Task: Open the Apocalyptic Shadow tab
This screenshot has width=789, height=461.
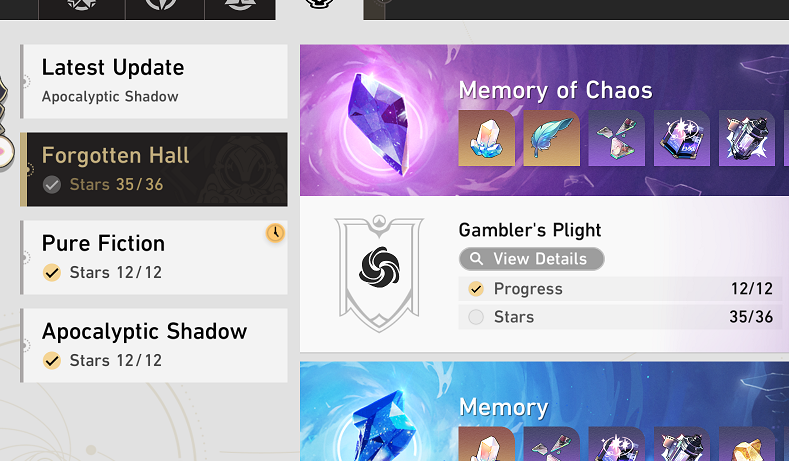Action: [154, 345]
